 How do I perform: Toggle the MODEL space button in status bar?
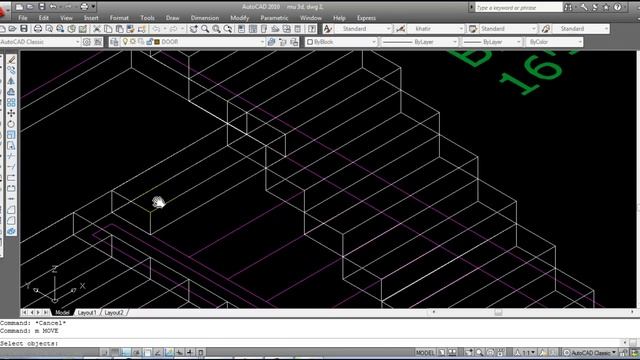pyautogui.click(x=425, y=353)
